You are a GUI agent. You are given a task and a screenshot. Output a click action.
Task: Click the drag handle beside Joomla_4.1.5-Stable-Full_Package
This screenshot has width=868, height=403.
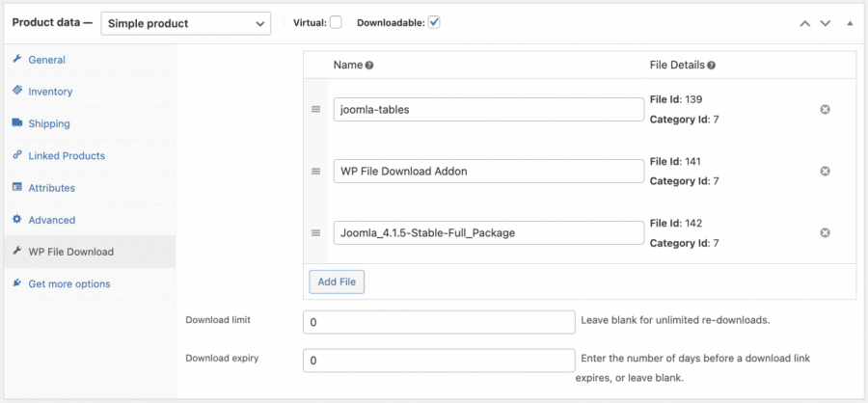point(315,232)
